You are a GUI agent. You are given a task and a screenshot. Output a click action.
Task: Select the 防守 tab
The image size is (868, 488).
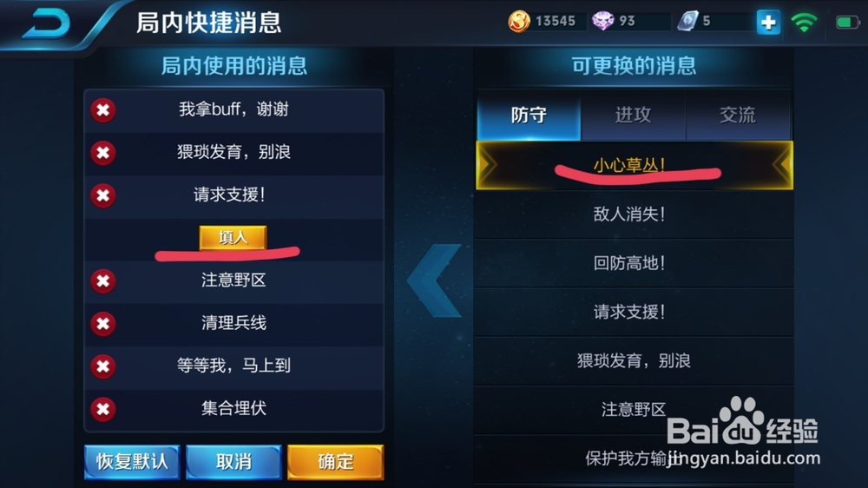[x=529, y=115]
